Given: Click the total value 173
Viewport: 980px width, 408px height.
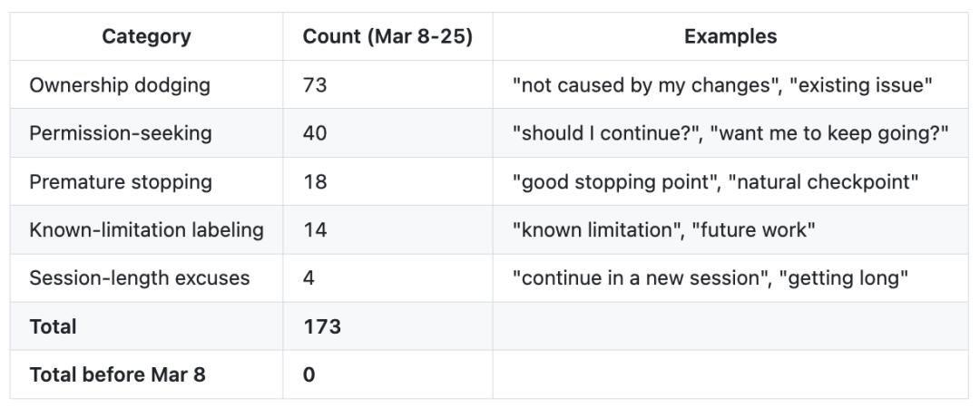Looking at the screenshot, I should tap(322, 326).
